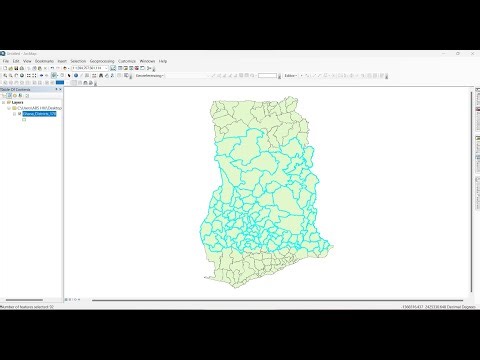Select the Zoom Out tool
This screenshot has width=480, height=360.
tap(11, 76)
